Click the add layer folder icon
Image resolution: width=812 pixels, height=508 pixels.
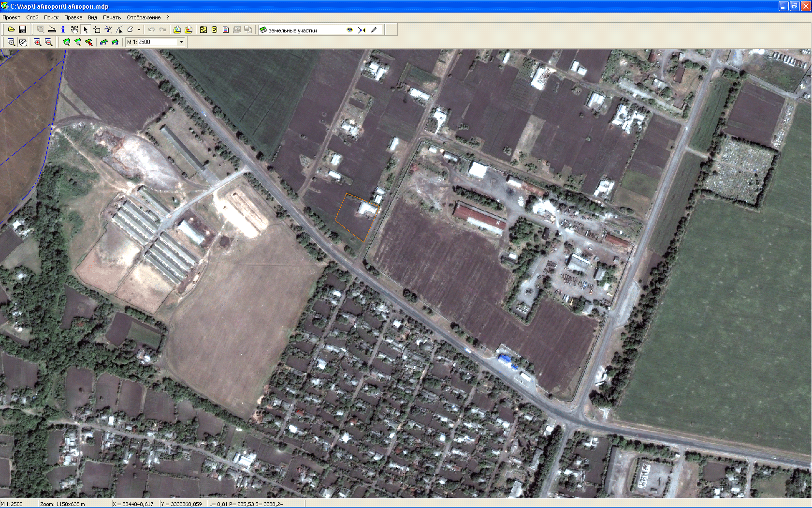pos(177,30)
